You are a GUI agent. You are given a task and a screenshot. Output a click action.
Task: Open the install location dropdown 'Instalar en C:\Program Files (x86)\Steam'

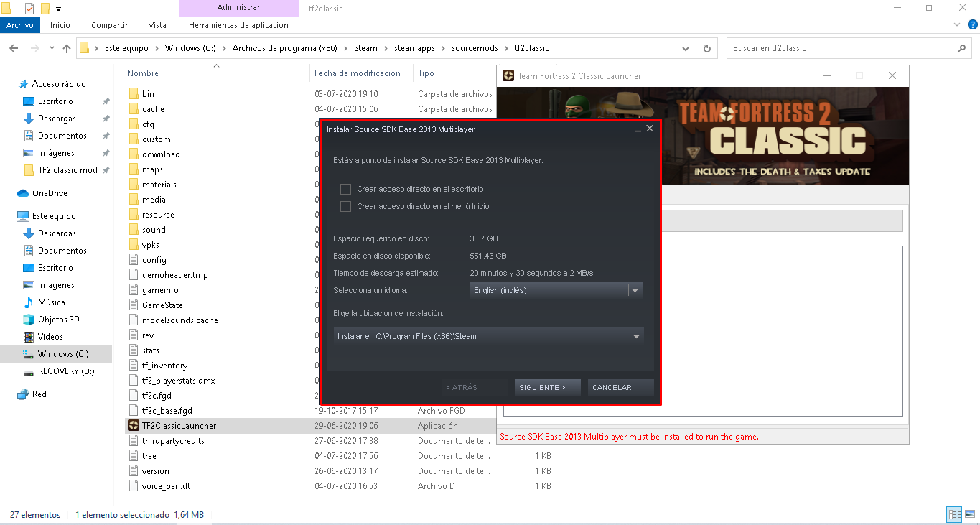488,336
